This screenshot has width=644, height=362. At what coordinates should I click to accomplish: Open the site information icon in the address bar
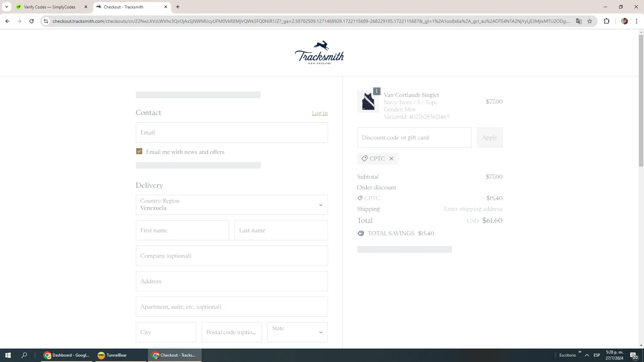pyautogui.click(x=46, y=21)
